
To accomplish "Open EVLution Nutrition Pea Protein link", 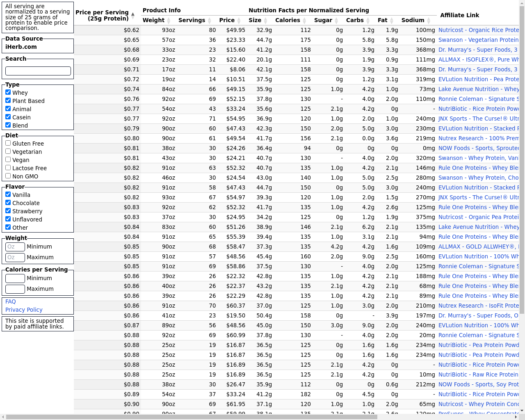I will coord(479,79).
